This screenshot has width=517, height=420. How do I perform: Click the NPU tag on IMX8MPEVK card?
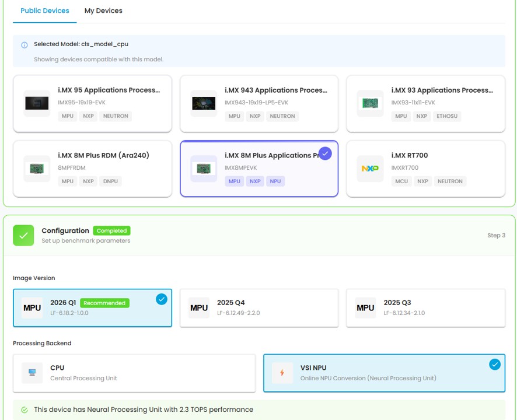[x=275, y=181]
